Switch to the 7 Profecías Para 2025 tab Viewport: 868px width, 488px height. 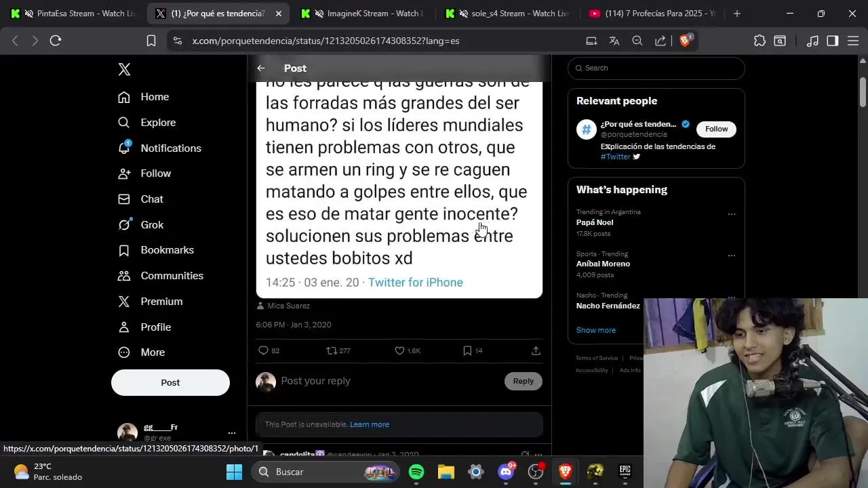click(x=652, y=14)
